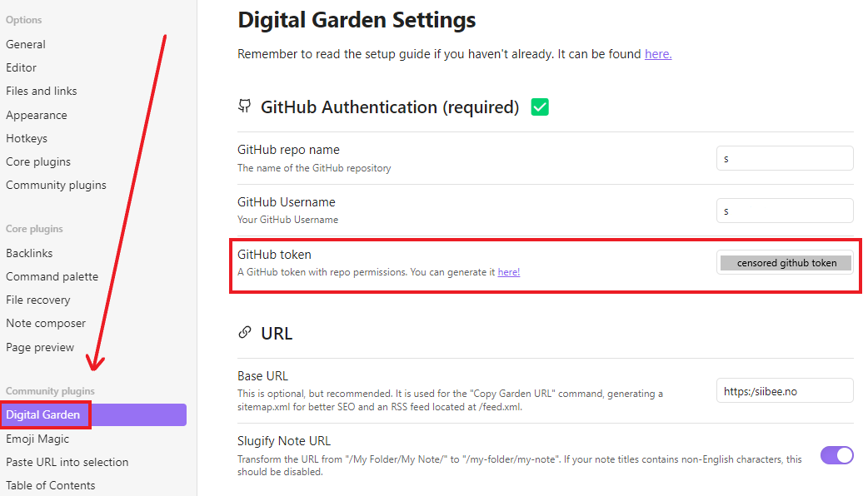Viewport: 868px width, 496px height.
Task: Open the setup guide 'here' link
Action: [x=657, y=54]
